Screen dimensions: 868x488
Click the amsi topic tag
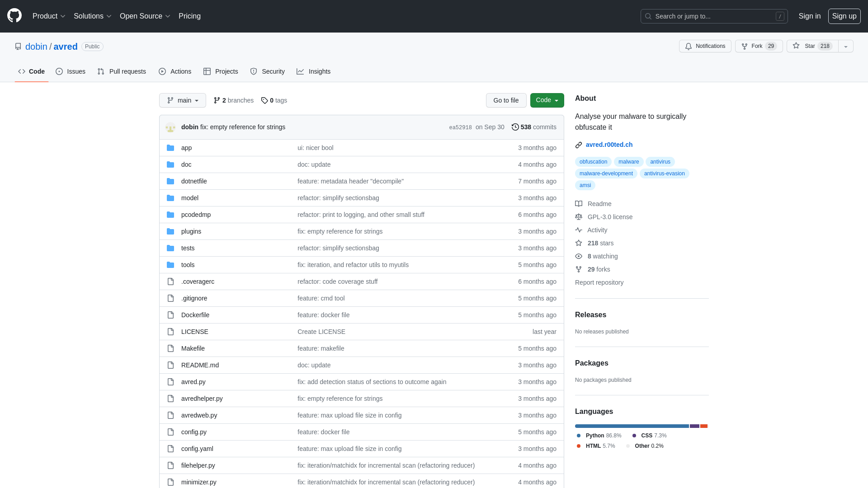click(585, 185)
